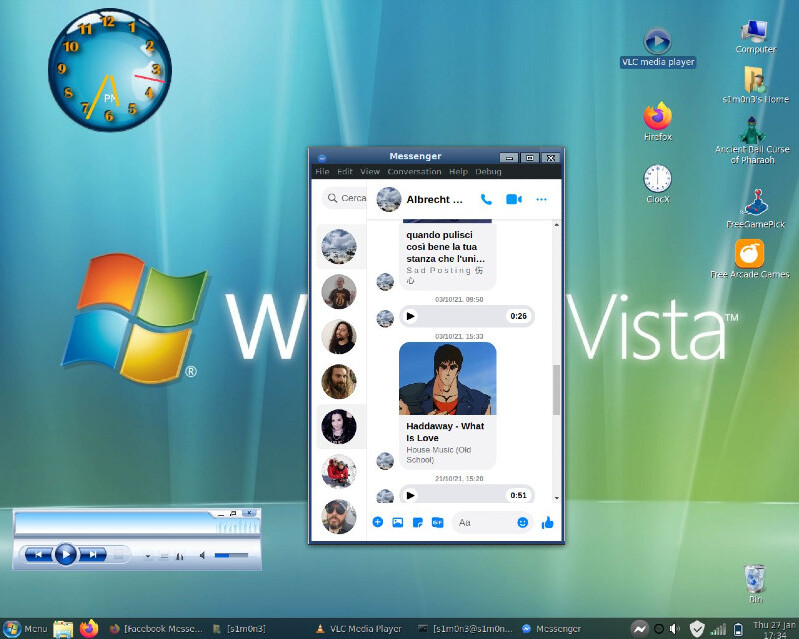Click the chat scrollbar thumb
799x639 pixels.
(x=556, y=390)
